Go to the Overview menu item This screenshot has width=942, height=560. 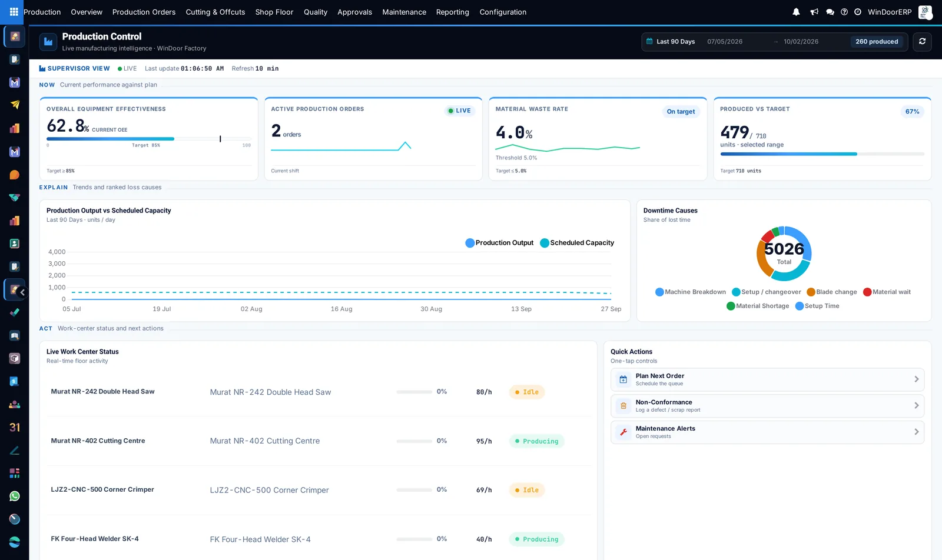[87, 12]
